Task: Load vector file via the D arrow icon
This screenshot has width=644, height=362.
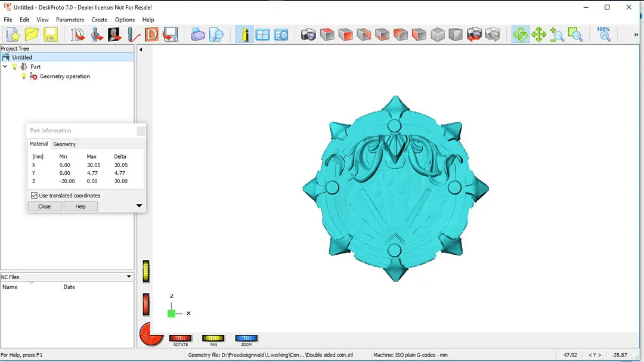Action: click(77, 35)
